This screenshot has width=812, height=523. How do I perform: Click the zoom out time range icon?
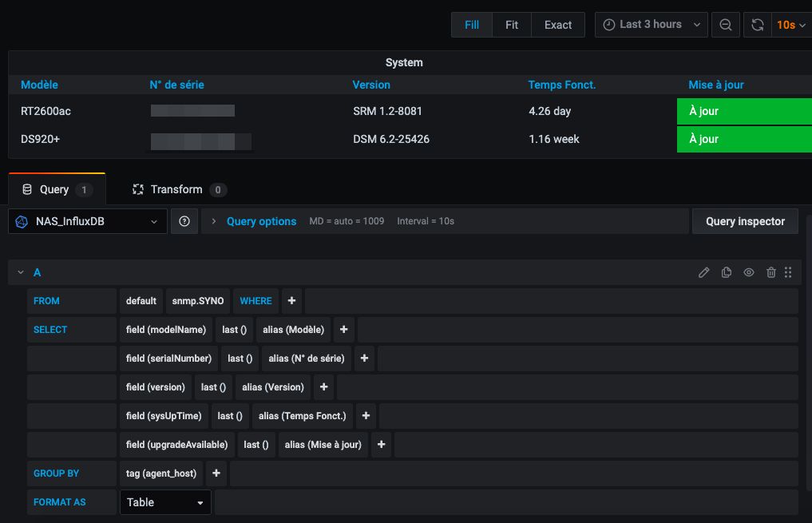coord(725,25)
